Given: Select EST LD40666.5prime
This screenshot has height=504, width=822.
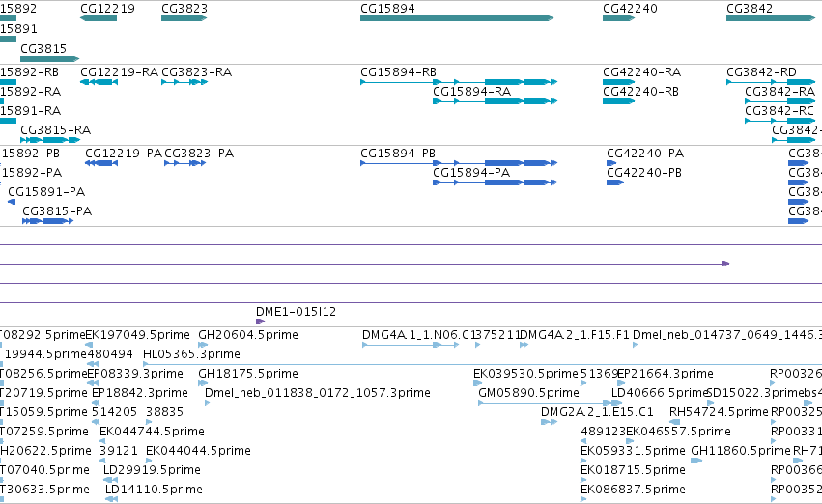Looking at the screenshot, I should pos(660,392).
